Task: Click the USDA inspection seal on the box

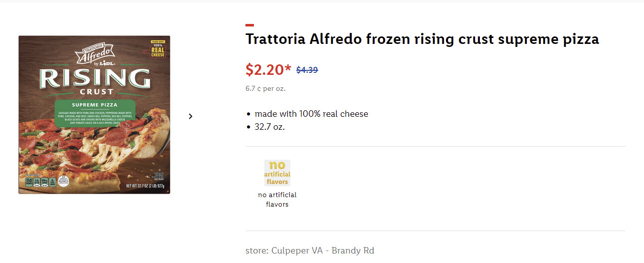Action: click(64, 182)
